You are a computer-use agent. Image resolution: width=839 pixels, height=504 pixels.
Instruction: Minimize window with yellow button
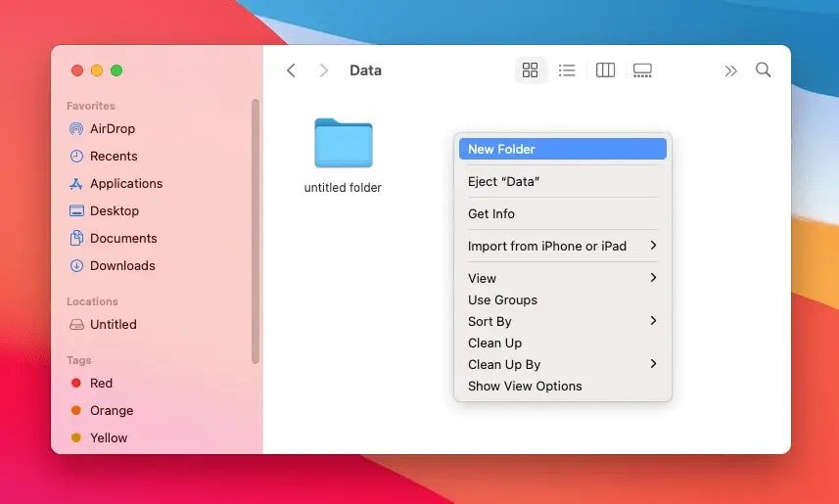[x=97, y=70]
